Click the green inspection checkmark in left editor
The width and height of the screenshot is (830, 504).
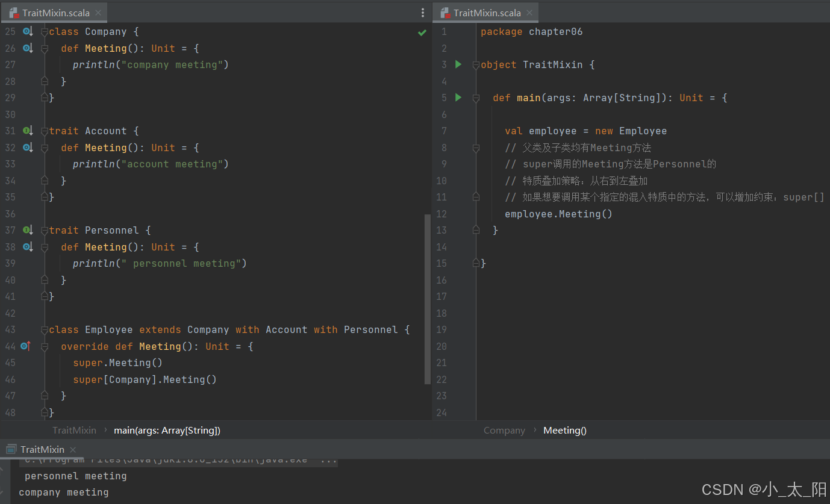[x=422, y=33]
